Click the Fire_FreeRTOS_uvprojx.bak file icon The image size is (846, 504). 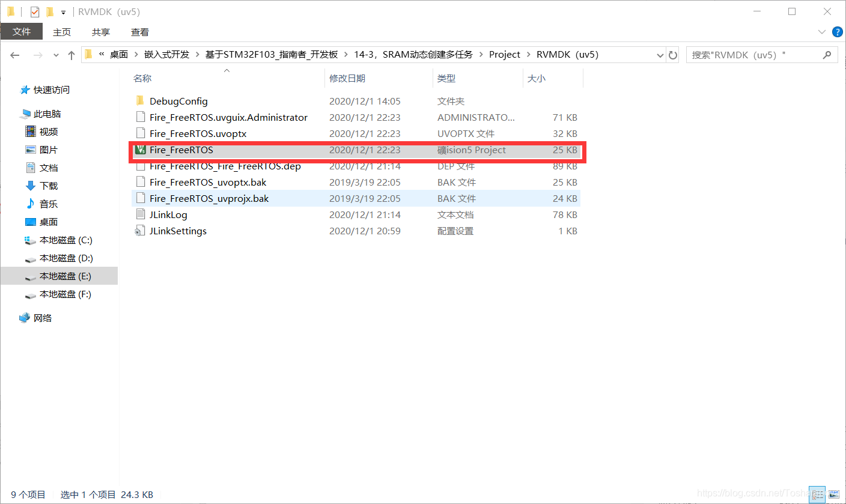coord(140,198)
